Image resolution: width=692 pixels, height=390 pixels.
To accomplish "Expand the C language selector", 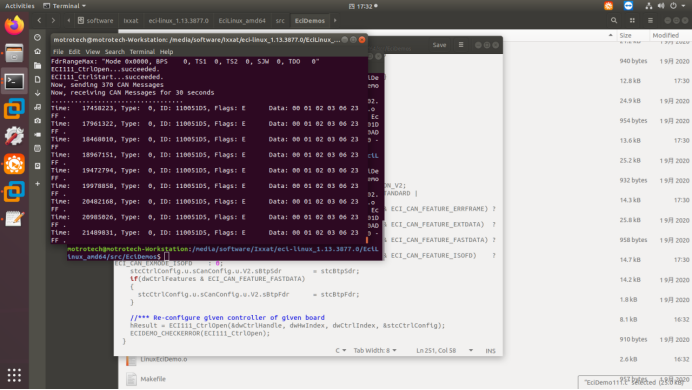I will click(x=340, y=350).
